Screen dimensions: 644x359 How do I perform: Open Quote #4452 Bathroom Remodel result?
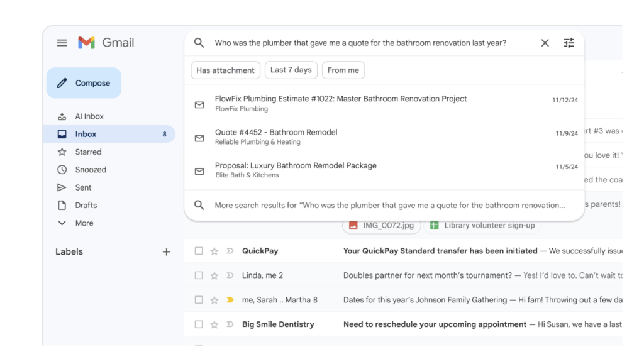(384, 136)
